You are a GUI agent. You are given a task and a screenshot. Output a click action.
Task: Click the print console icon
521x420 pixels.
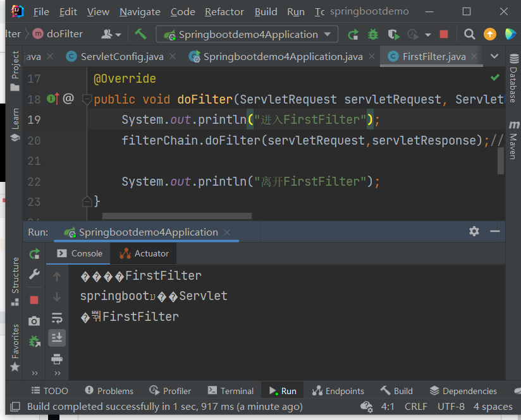(x=57, y=359)
